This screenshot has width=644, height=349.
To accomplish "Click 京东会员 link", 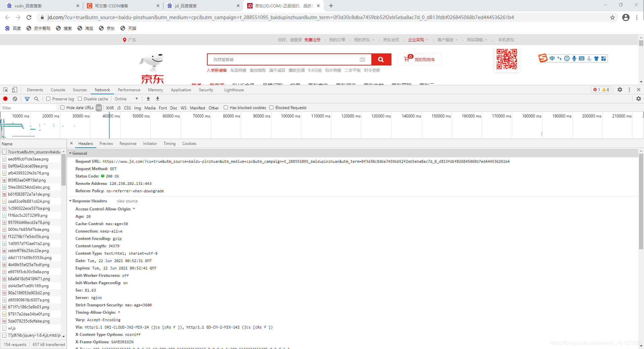I will click(x=391, y=40).
